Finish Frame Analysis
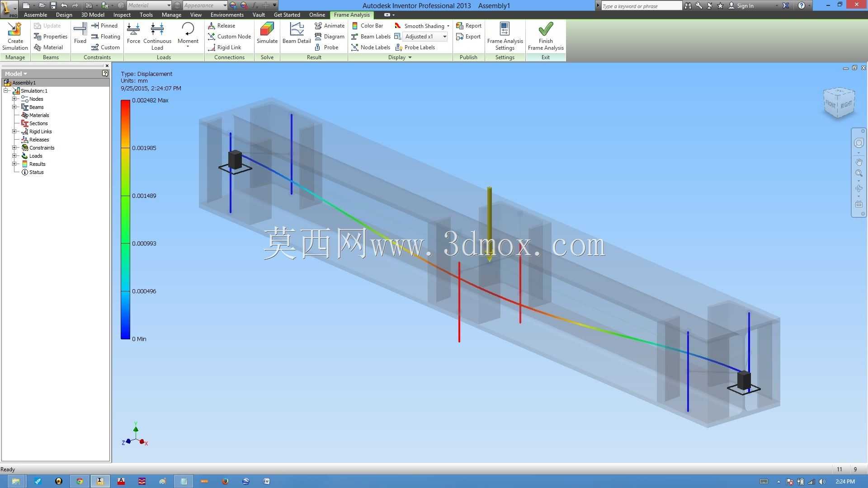 point(546,36)
